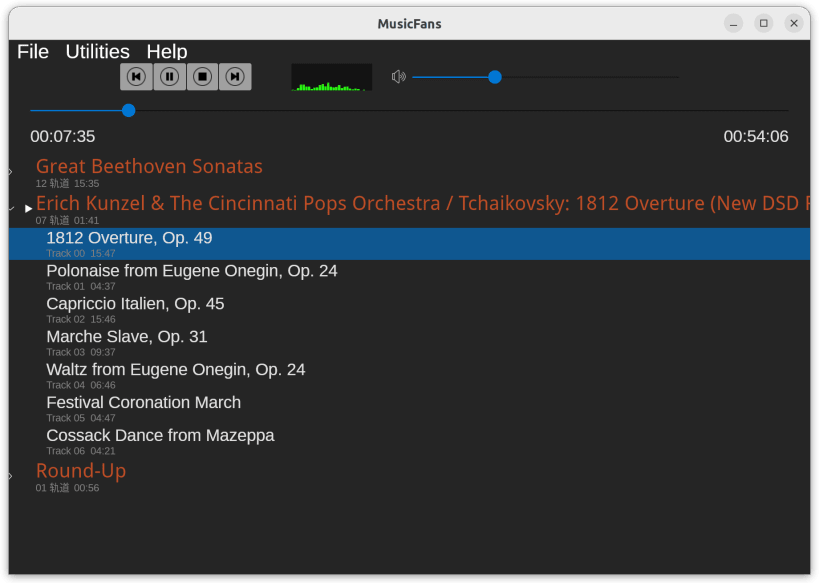
Task: Select track Waltz from Eugene Onegin
Action: (x=410, y=376)
